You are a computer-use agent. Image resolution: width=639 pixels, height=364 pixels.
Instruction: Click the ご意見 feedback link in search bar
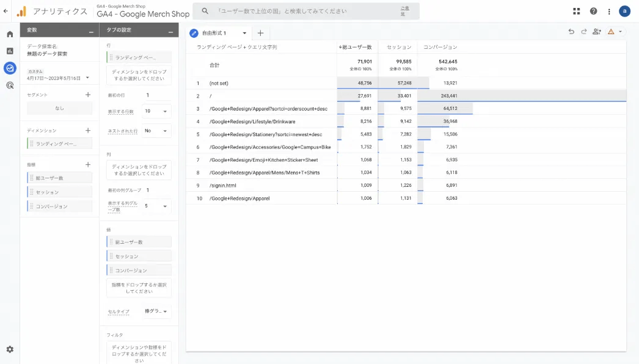[x=404, y=12]
